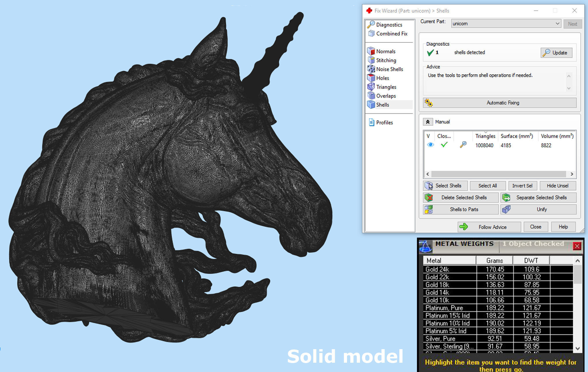Image resolution: width=588 pixels, height=372 pixels.
Task: Click the magnifier icon in shell row
Action: coord(463,145)
